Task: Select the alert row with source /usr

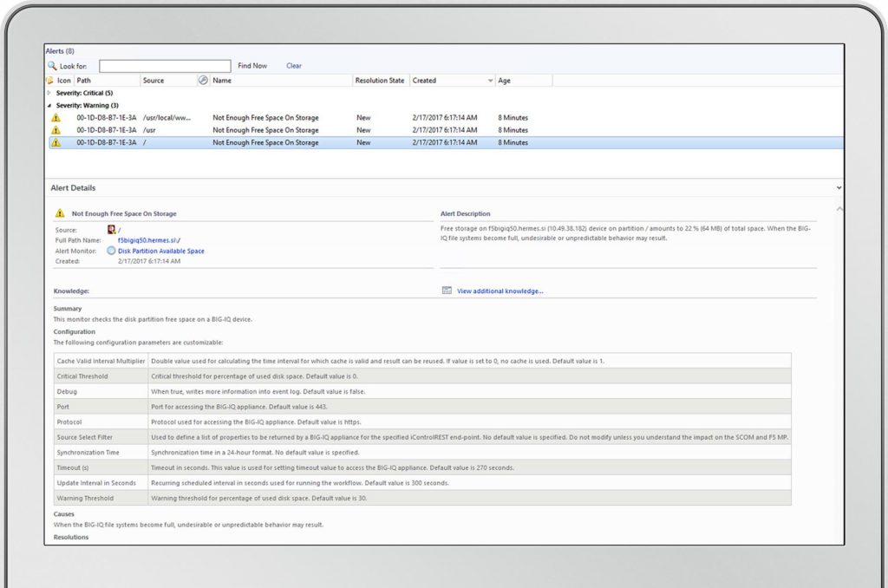Action: [x=446, y=130]
